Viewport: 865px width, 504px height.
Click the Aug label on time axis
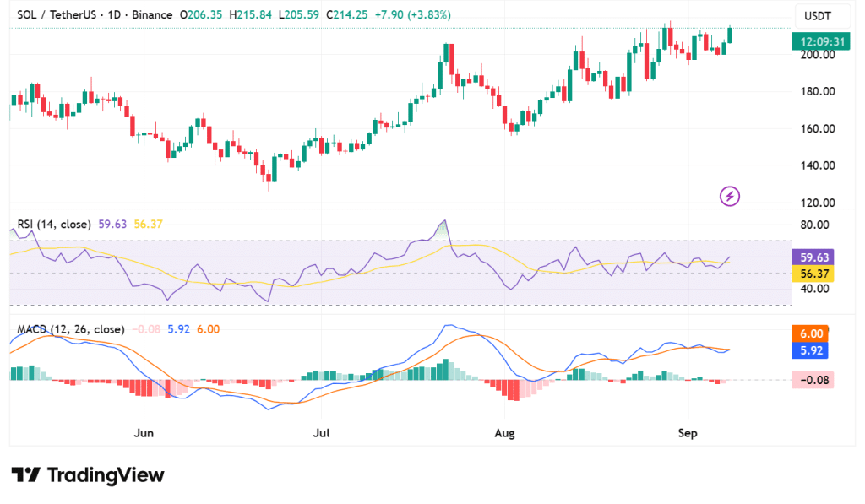(x=504, y=433)
